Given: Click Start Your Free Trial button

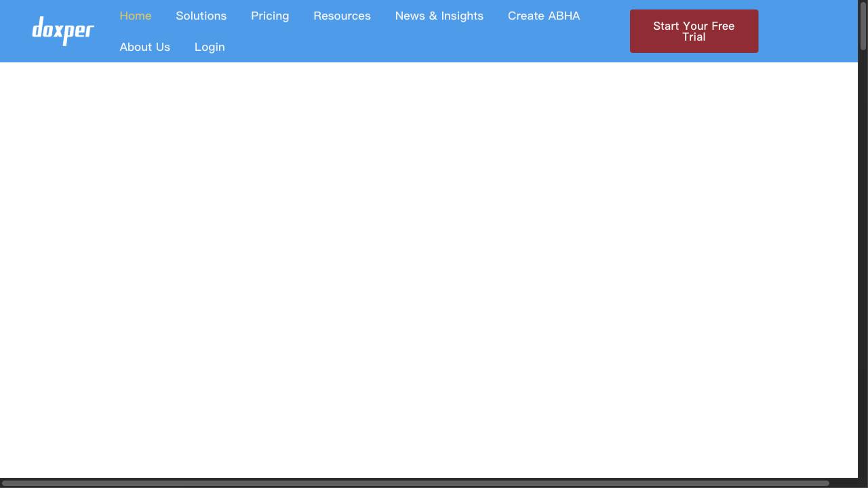Looking at the screenshot, I should 694,31.
